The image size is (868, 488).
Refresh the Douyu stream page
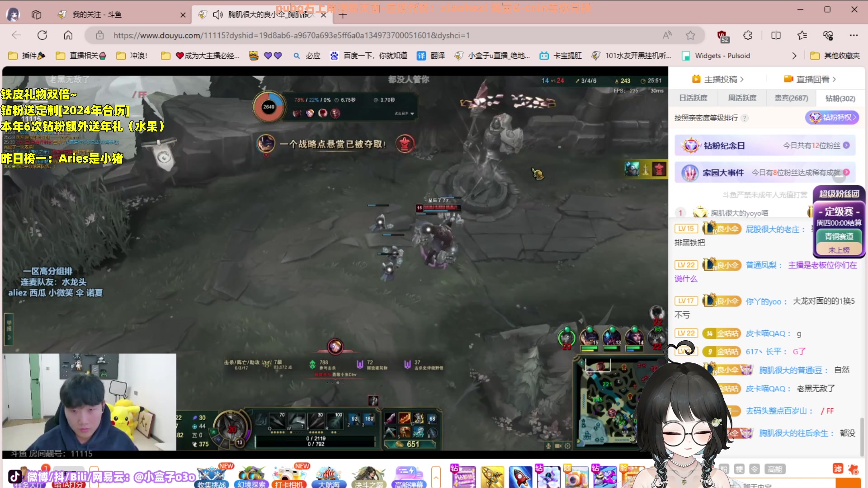[42, 35]
